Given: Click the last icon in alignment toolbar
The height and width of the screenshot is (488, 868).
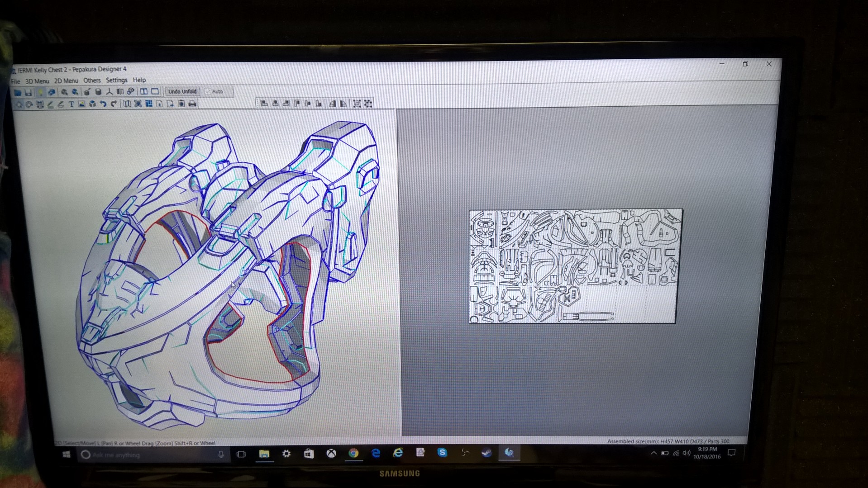Looking at the screenshot, I should tap(368, 104).
